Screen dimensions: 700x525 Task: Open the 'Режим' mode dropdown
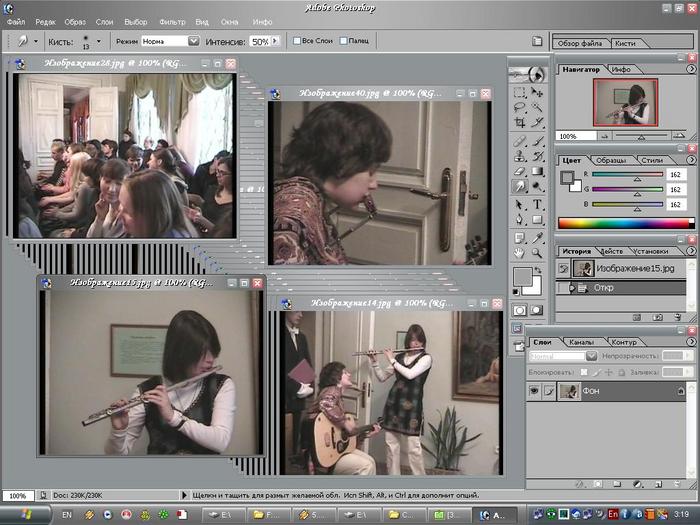click(194, 41)
